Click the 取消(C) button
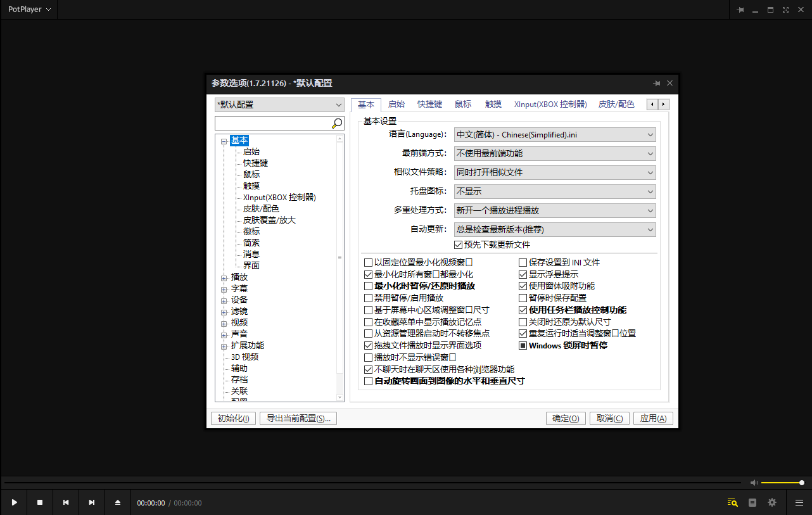Screen dimensions: 812x515 click(609, 418)
